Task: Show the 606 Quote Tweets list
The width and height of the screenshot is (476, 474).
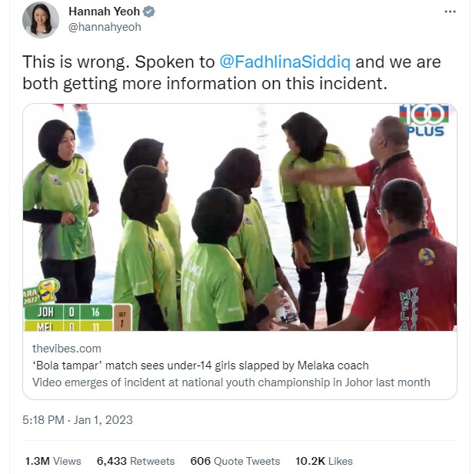Action: (235, 461)
